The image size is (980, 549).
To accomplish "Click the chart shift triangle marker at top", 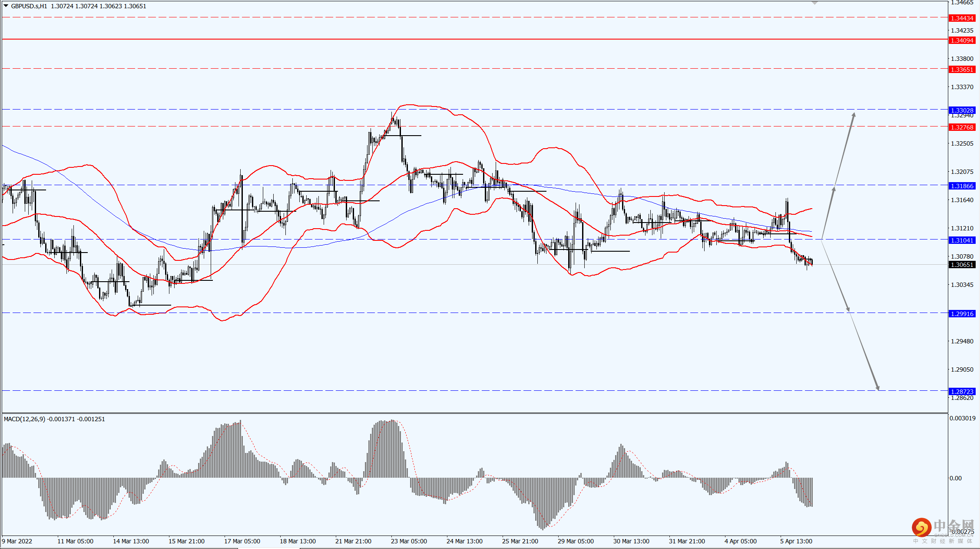I will [815, 3].
